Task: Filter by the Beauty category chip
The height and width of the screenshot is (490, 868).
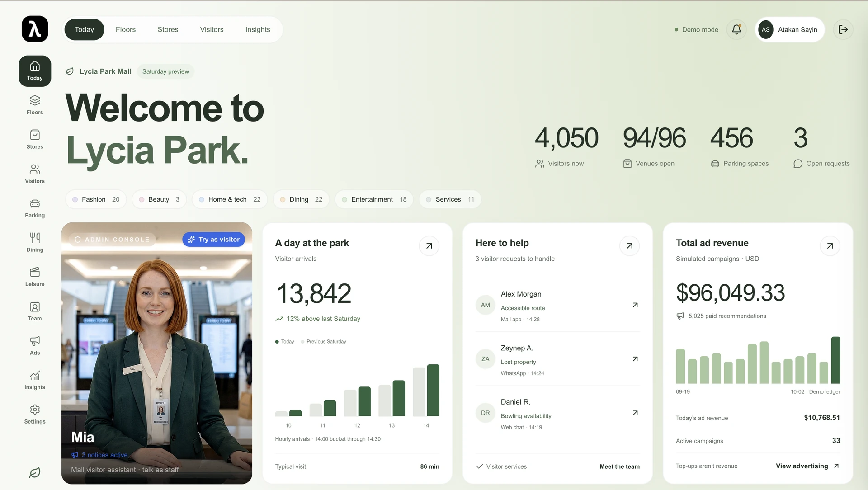Action: [159, 199]
